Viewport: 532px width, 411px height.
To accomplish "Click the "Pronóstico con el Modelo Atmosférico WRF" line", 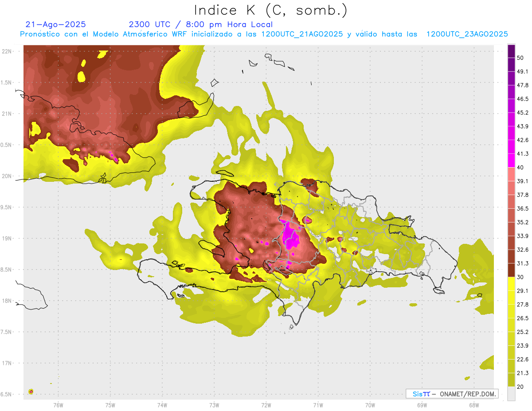I will (264, 34).
